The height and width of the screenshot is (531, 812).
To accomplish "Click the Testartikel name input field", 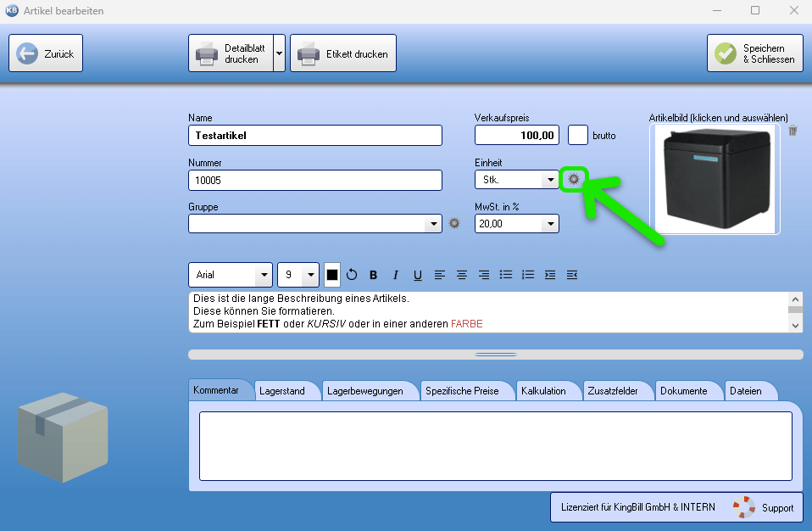I will click(x=314, y=136).
